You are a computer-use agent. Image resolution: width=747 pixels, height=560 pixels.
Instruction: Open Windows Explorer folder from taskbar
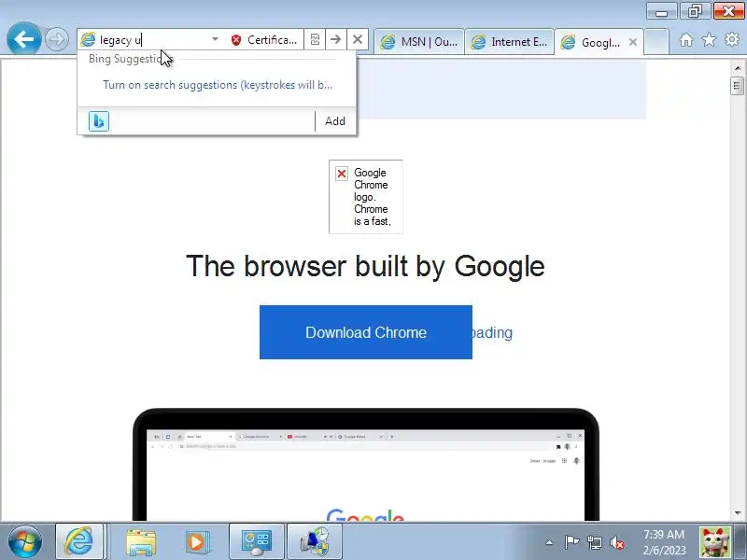(141, 542)
